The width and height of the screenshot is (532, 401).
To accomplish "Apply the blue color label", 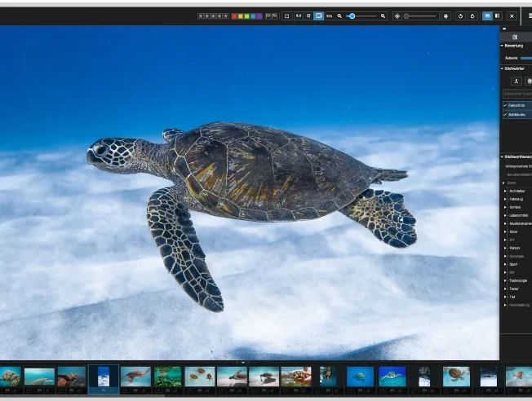I will click(x=253, y=16).
